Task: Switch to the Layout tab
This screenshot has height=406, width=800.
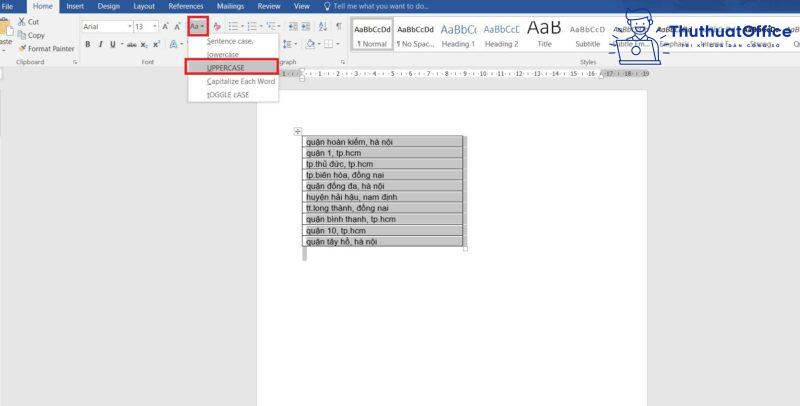Action: [x=144, y=6]
